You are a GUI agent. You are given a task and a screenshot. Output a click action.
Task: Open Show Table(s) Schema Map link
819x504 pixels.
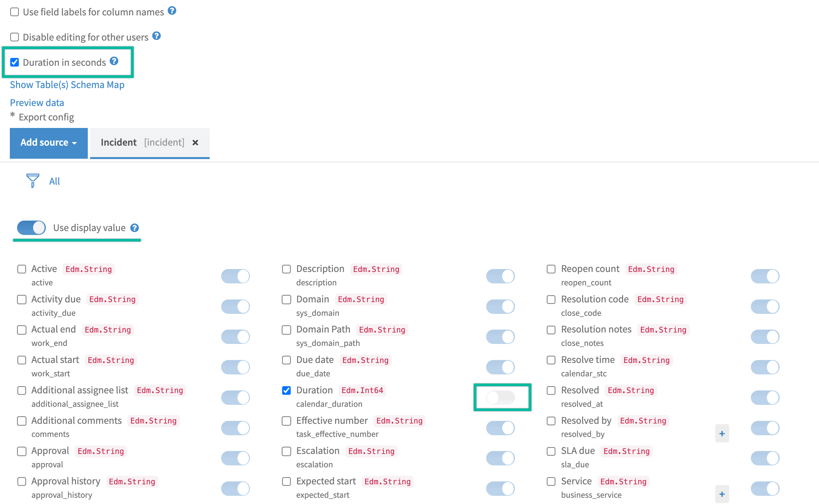click(67, 85)
